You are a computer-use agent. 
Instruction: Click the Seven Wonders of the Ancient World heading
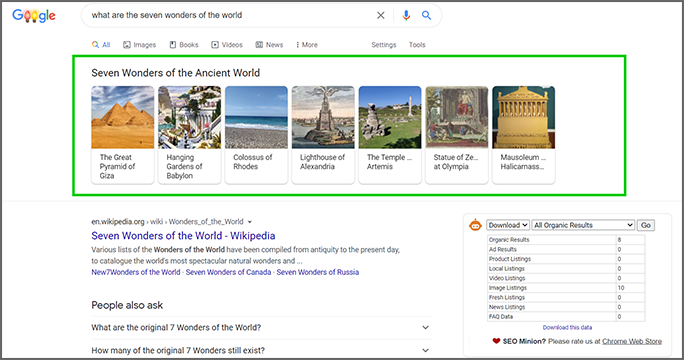click(x=175, y=73)
